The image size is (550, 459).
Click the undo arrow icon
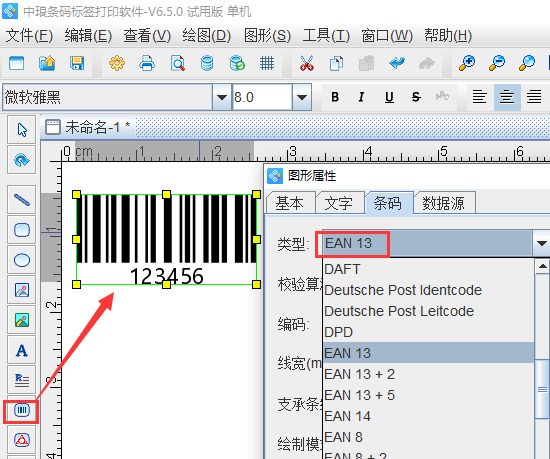(x=396, y=63)
